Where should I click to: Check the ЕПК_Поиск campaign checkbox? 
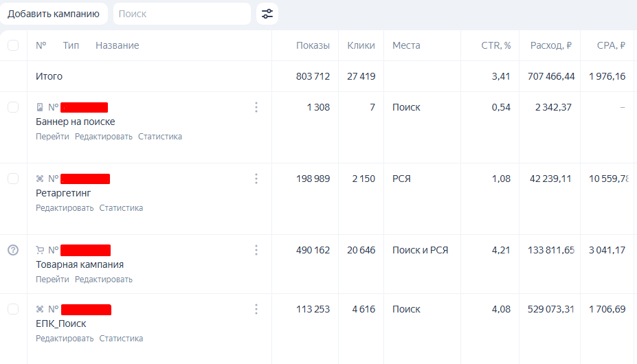point(13,309)
